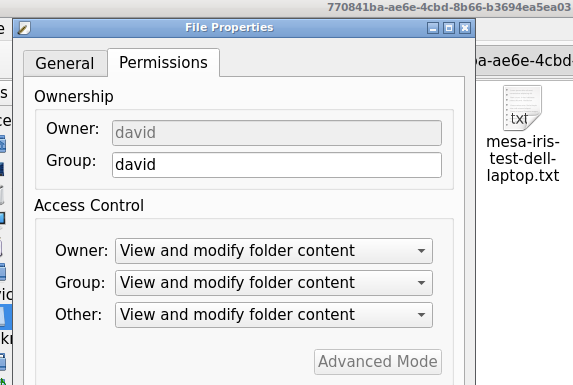This screenshot has height=385, width=573.
Task: Click the highlighted selected entry in the sidebar
Action: click(x=6, y=316)
